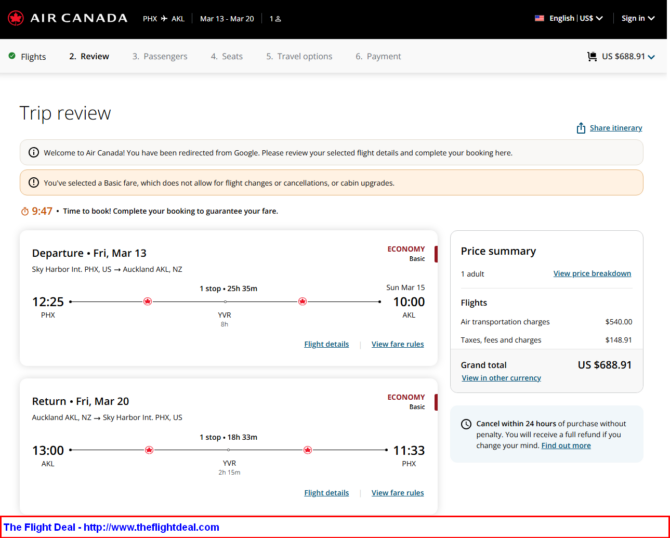This screenshot has height=538, width=670.
Task: Click the second Air Canada marker on the departure route
Action: click(x=303, y=301)
